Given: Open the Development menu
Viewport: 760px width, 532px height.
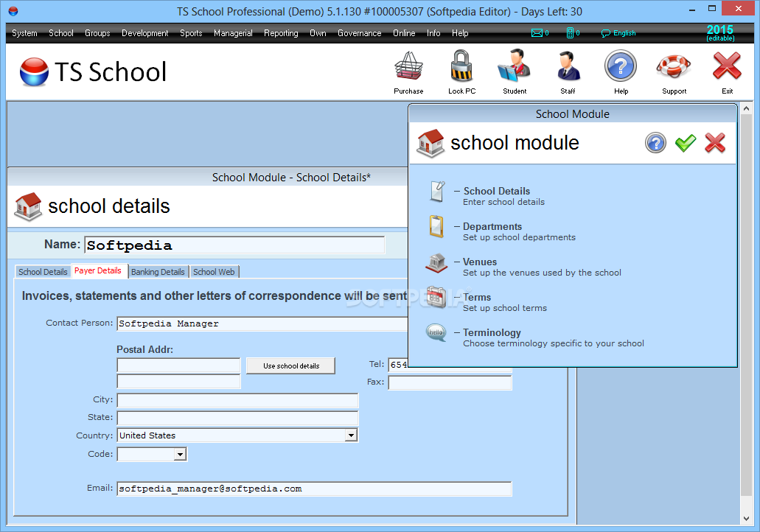Looking at the screenshot, I should (x=145, y=33).
